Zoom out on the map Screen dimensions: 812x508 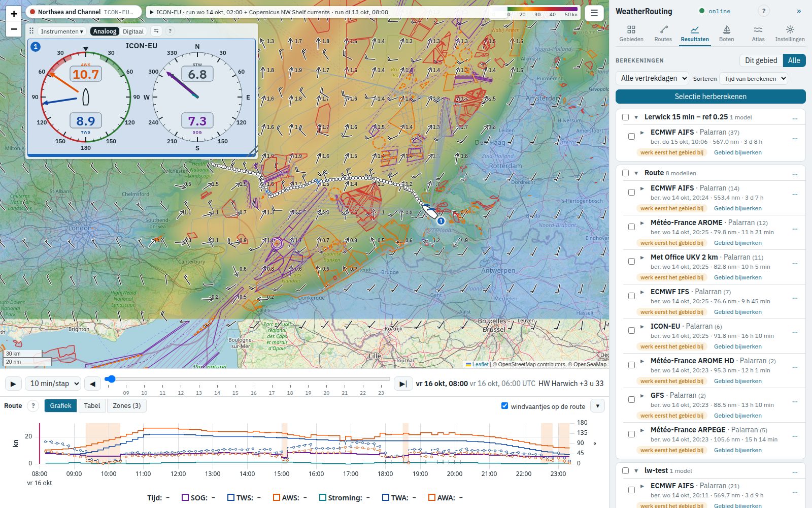pyautogui.click(x=14, y=29)
